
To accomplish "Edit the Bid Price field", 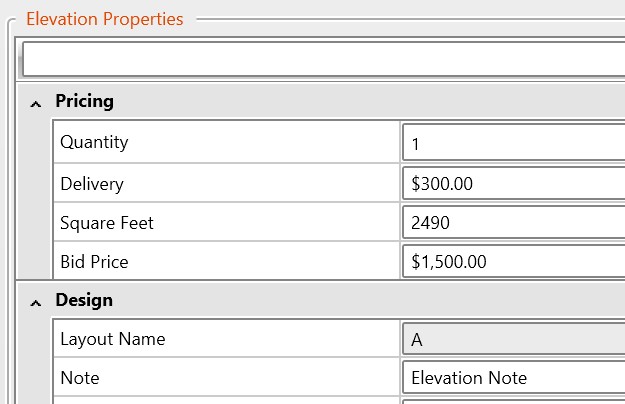I will [x=514, y=262].
